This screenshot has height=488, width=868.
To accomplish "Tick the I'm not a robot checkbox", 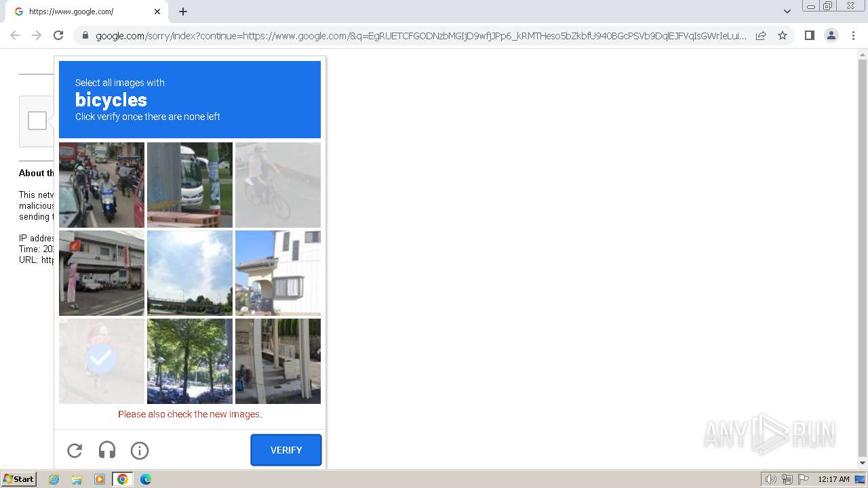I will (37, 121).
